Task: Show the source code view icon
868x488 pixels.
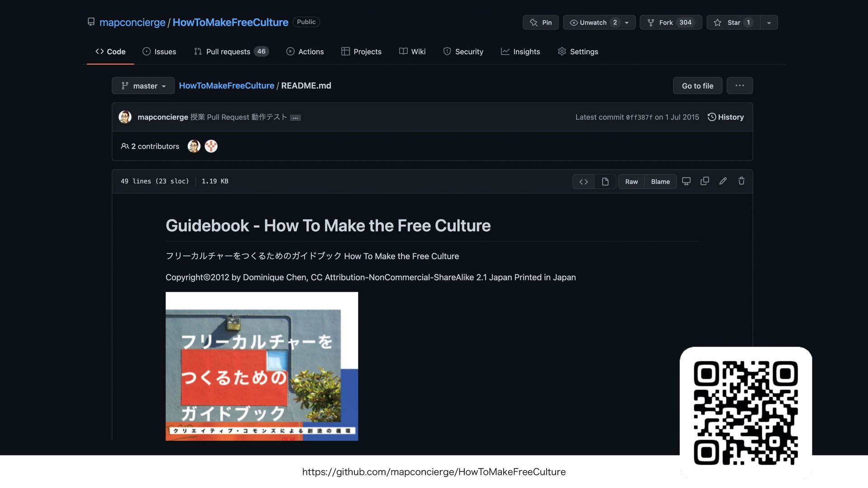Action: 584,182
